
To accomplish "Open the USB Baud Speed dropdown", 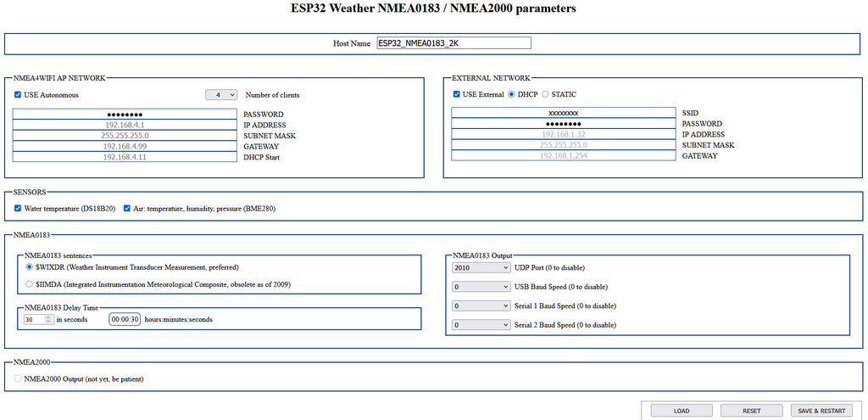I will 481,287.
